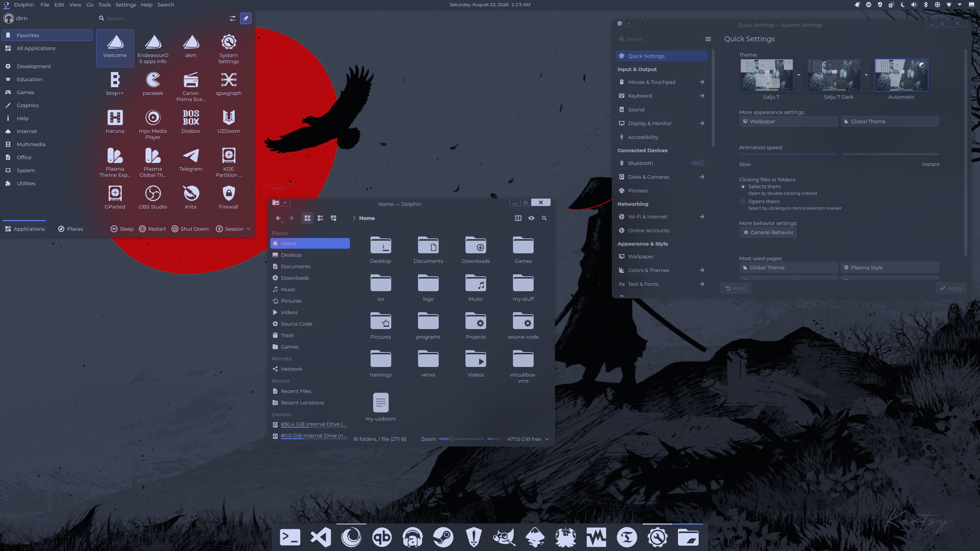The width and height of the screenshot is (980, 551).
Task: Open search in the Dolphin toolbar
Action: pyautogui.click(x=544, y=218)
